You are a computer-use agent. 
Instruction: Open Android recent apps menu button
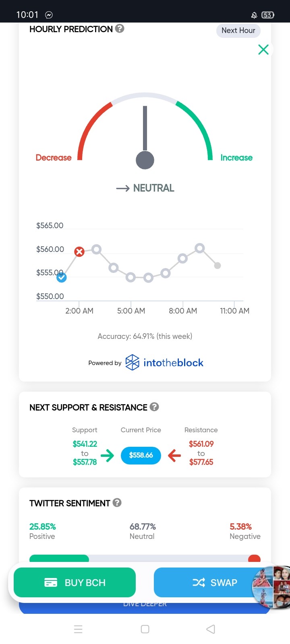pos(78,629)
